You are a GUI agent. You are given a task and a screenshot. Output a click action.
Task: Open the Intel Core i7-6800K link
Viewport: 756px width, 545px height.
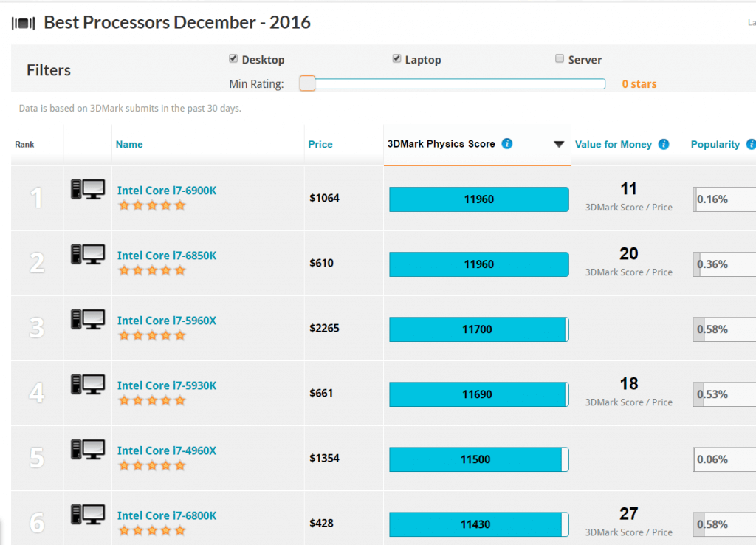point(167,516)
